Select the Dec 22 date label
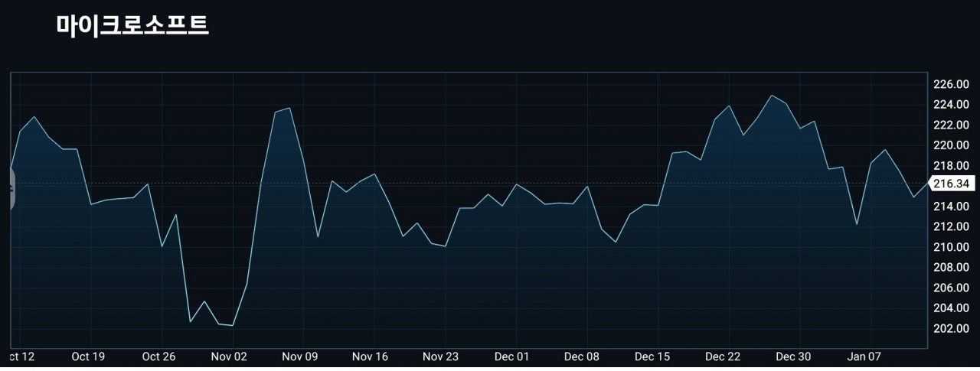The width and height of the screenshot is (980, 371). click(x=724, y=356)
